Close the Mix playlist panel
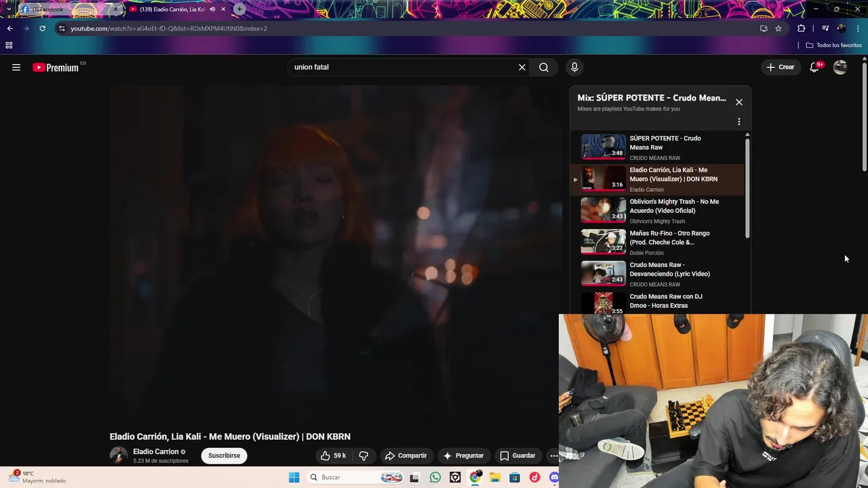This screenshot has height=488, width=868. (x=739, y=102)
